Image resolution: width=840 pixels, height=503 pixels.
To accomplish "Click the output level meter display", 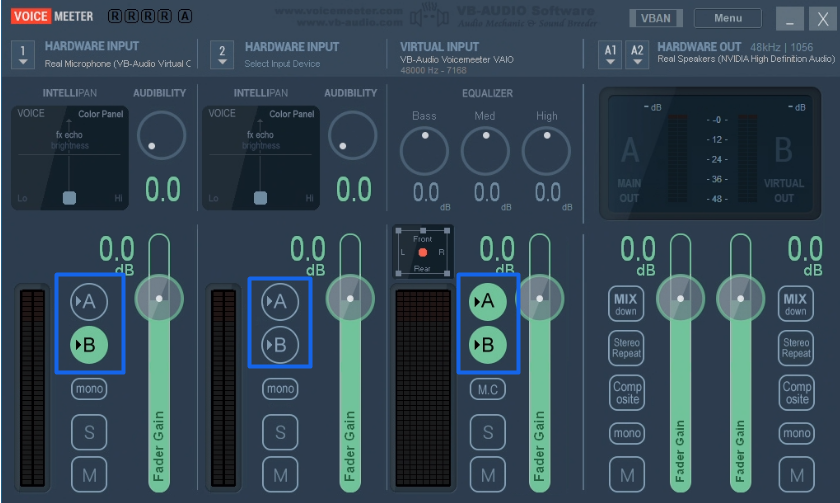I will (x=710, y=154).
